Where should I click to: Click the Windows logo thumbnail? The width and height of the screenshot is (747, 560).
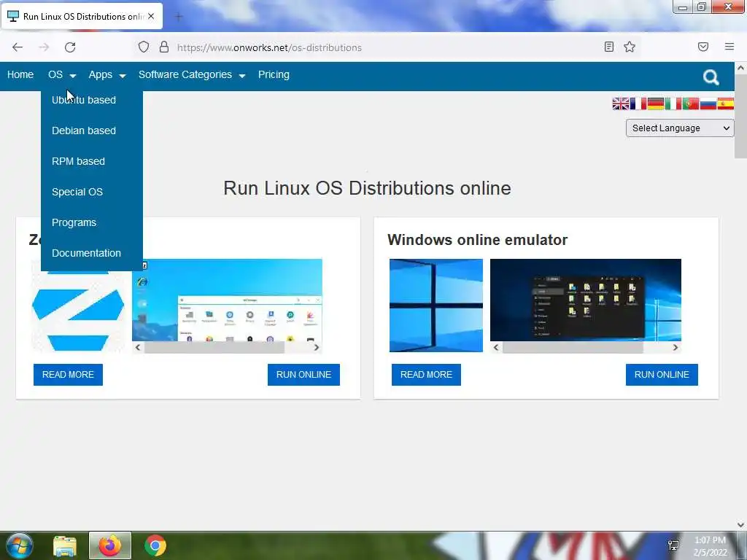coord(436,306)
